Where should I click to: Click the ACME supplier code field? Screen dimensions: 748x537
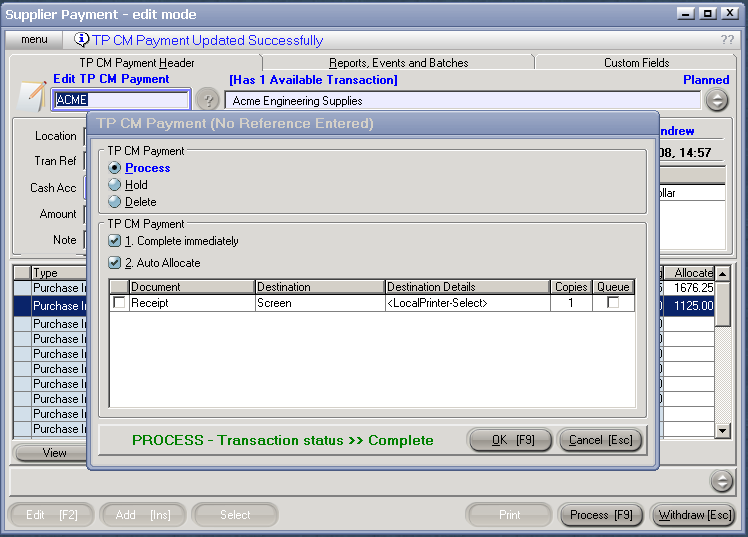122,100
